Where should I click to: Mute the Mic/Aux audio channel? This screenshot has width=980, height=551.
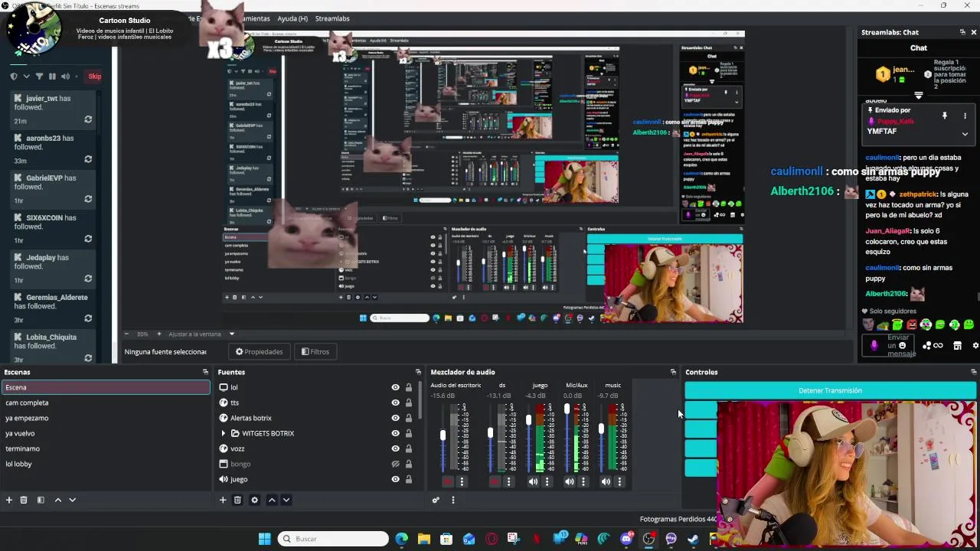(569, 481)
